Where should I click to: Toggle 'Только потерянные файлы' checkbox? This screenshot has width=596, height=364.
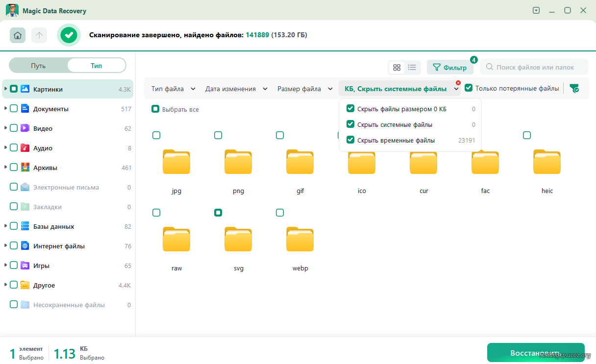click(469, 88)
